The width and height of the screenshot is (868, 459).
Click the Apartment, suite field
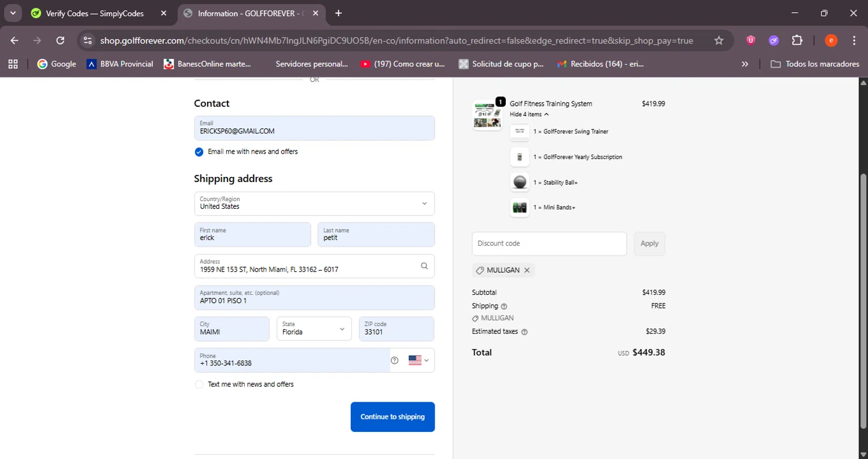(x=314, y=298)
